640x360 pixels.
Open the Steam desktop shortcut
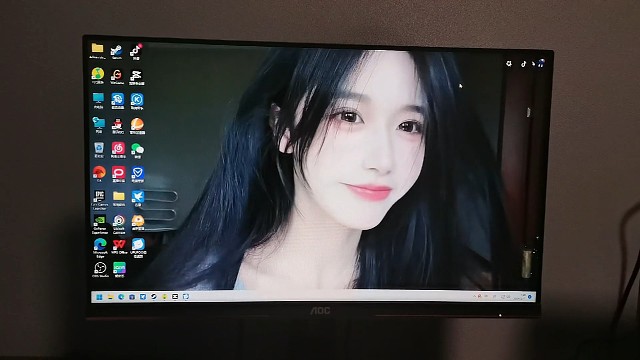point(116,51)
